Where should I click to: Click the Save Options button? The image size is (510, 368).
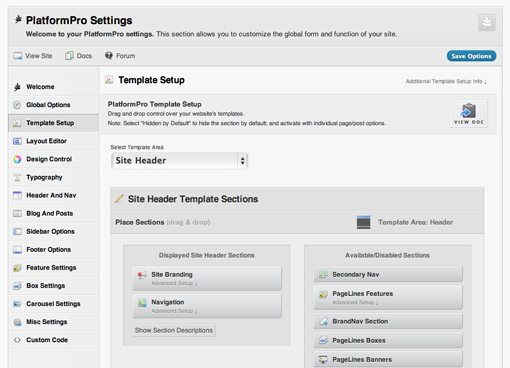click(x=471, y=56)
